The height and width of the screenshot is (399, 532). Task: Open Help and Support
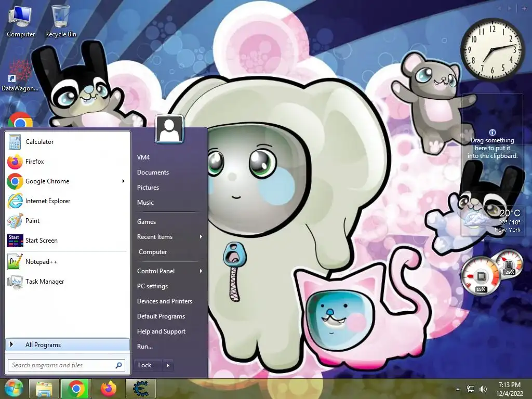click(x=161, y=331)
